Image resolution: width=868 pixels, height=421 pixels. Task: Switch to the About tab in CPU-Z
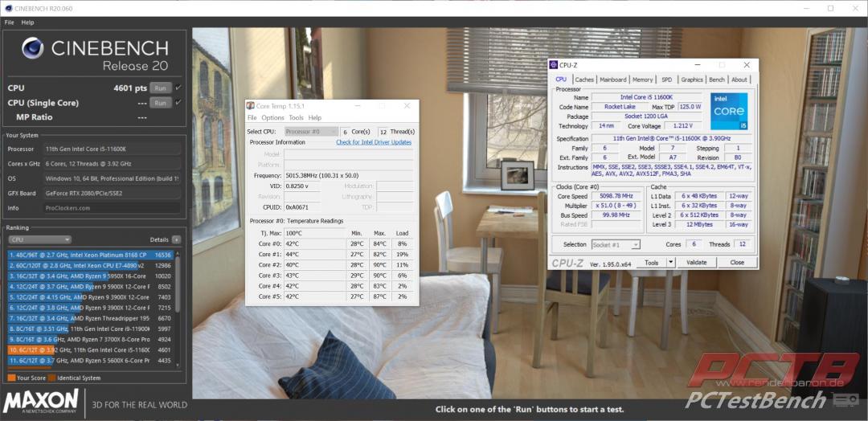point(739,80)
